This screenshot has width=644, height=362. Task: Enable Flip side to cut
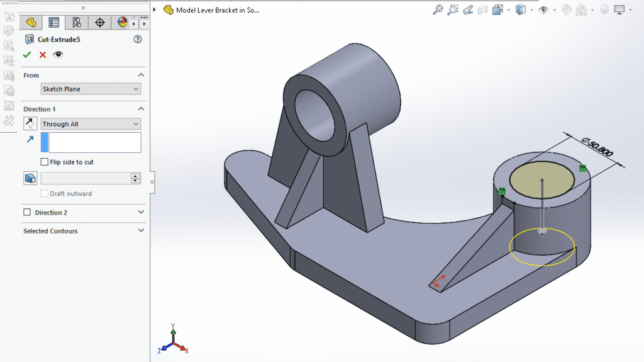pos(45,162)
